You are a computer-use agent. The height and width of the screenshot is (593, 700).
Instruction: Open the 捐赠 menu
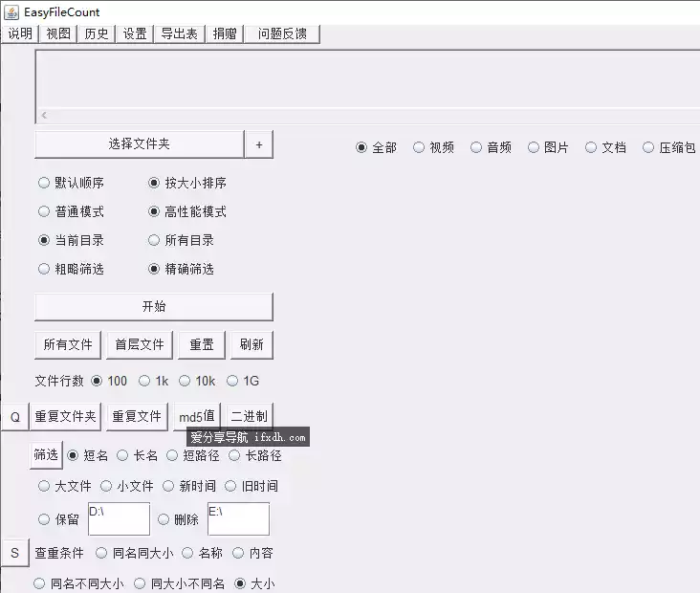225,33
